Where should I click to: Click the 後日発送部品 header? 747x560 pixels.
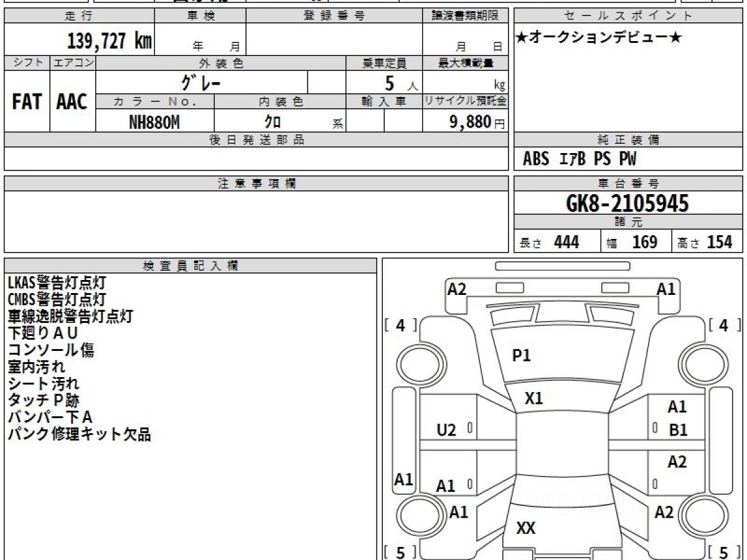pos(256,140)
